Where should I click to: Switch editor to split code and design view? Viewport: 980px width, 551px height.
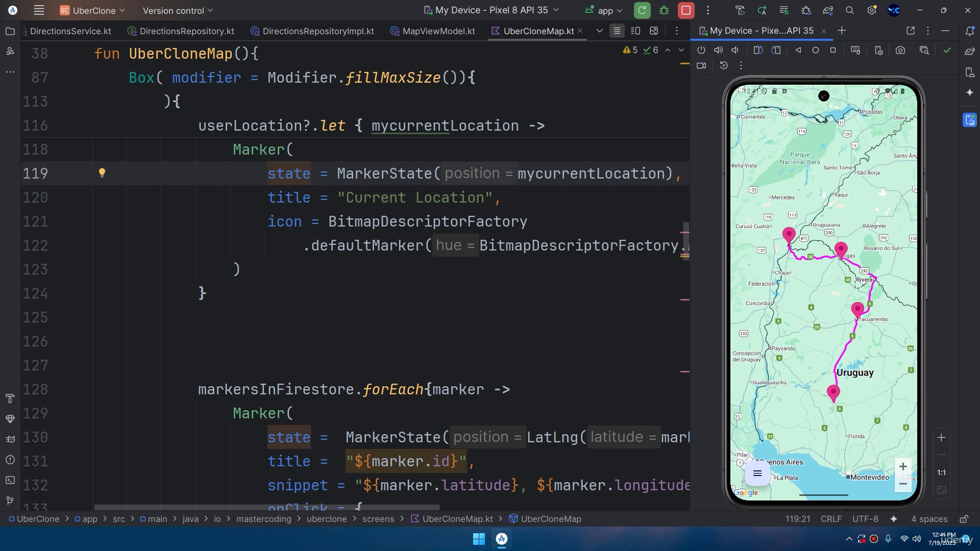coord(635,31)
